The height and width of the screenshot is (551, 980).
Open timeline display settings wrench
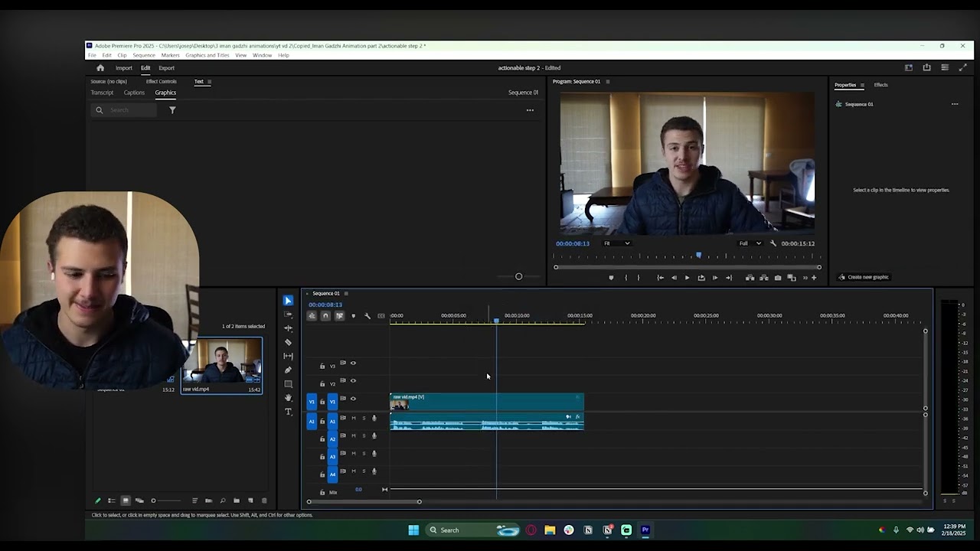(367, 316)
